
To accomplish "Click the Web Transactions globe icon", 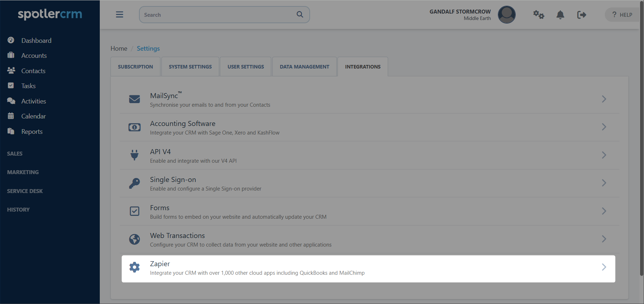I will point(134,239).
